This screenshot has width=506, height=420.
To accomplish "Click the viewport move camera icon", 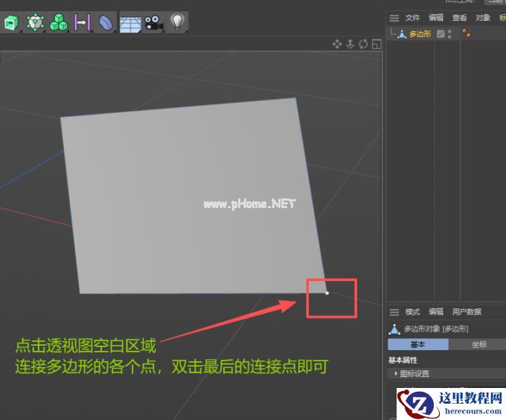I will click(x=337, y=44).
